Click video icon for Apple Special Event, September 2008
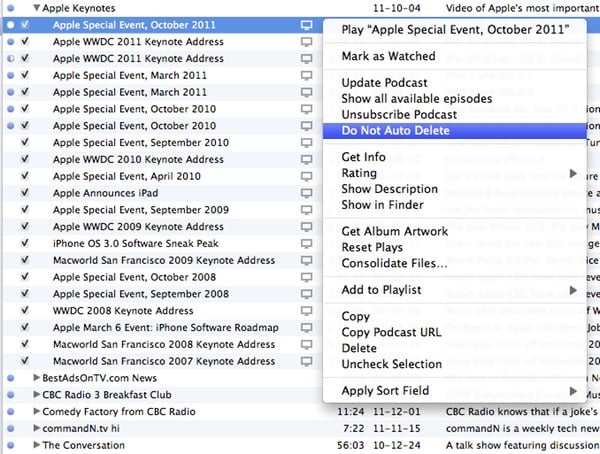The image size is (600, 454). point(307,294)
